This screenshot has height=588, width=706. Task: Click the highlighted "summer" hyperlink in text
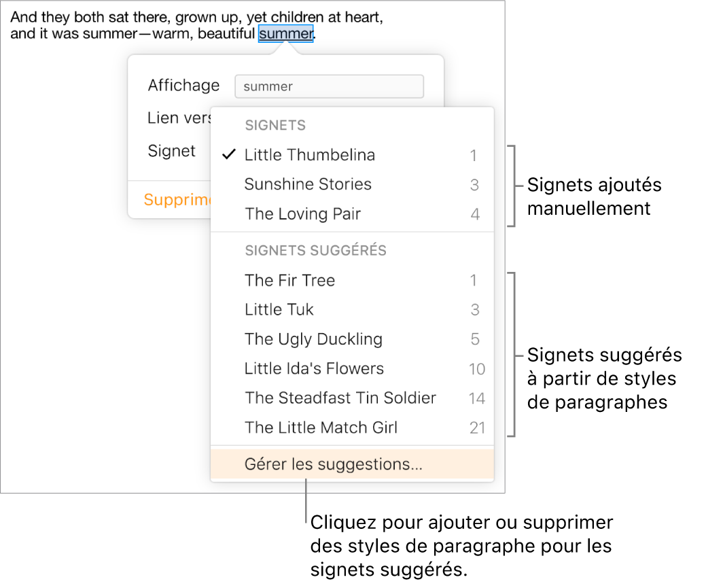(286, 33)
